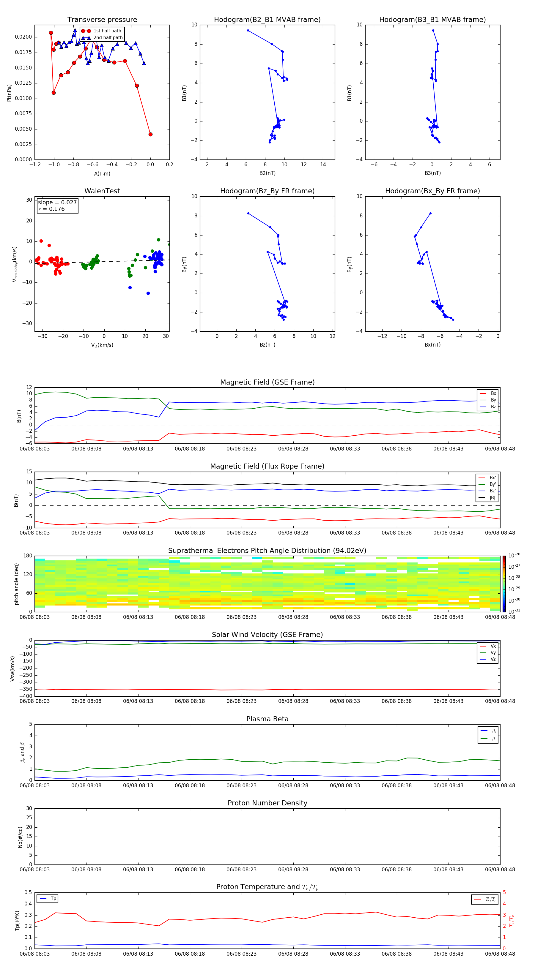Click the Vy legend entry
The image size is (535, 980).
point(488,653)
